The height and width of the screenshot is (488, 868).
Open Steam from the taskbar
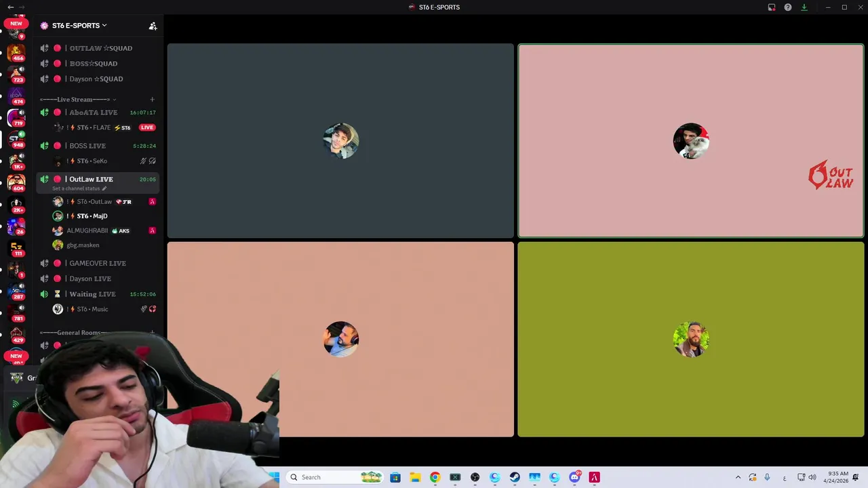(515, 477)
